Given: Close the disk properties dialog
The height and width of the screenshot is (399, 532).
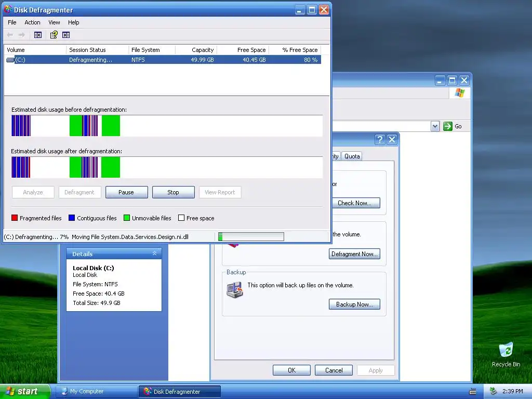Looking at the screenshot, I should tap(392, 139).
